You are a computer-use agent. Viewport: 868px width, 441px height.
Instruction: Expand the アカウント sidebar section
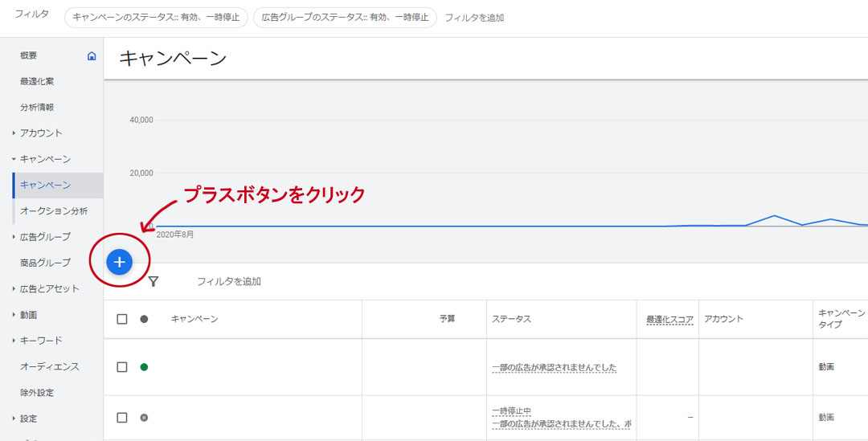click(x=40, y=133)
